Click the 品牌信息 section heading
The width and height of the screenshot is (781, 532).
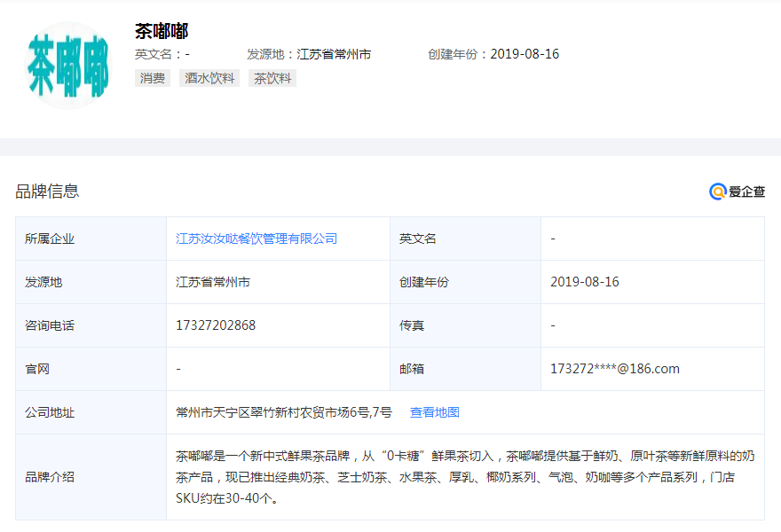(47, 191)
